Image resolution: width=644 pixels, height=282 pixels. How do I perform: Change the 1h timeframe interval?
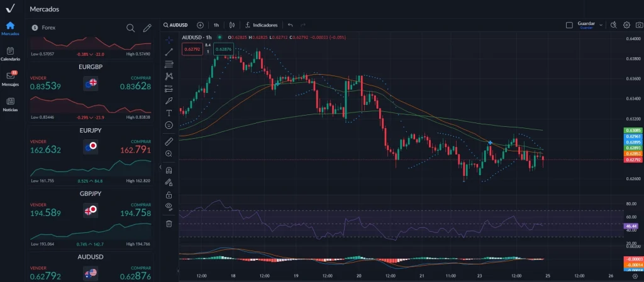click(x=216, y=25)
